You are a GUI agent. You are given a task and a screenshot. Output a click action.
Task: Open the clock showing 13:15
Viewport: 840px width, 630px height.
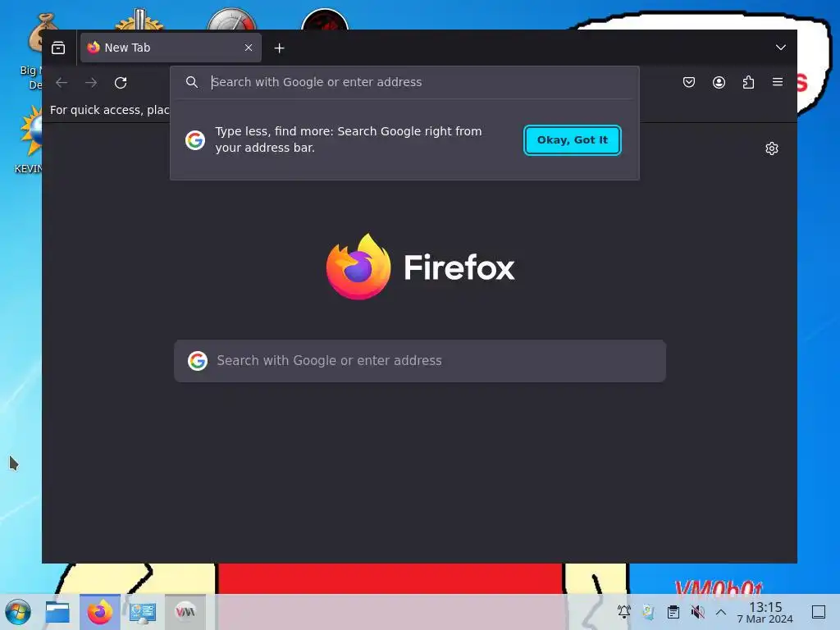click(x=765, y=612)
